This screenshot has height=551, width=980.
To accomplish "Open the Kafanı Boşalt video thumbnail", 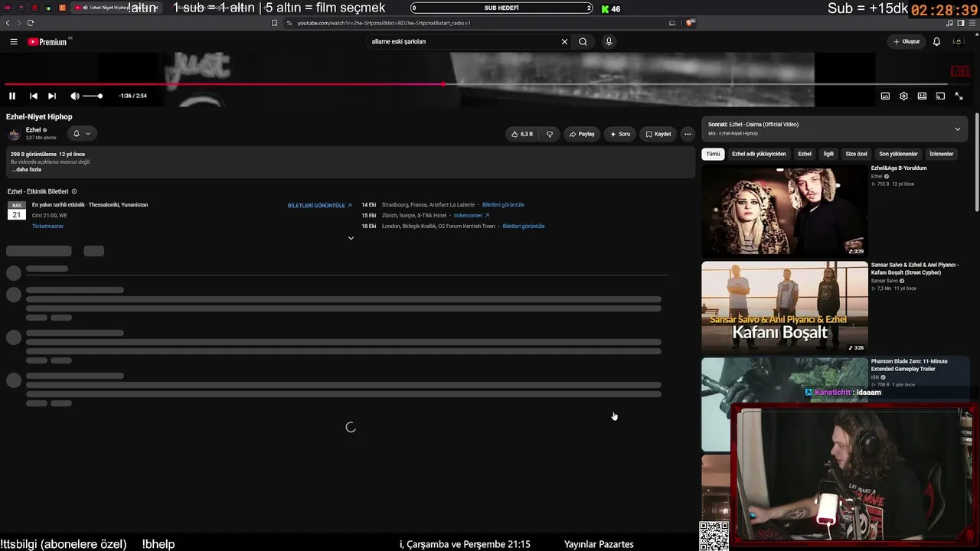I will [785, 308].
